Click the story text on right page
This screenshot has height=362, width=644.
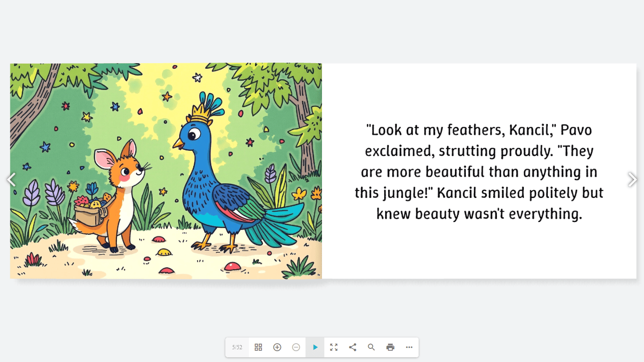(479, 172)
